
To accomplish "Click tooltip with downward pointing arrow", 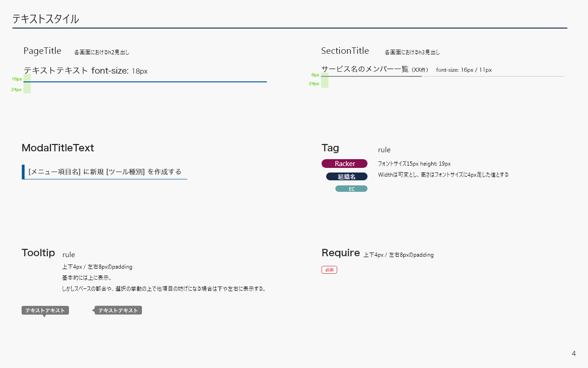I will [45, 310].
